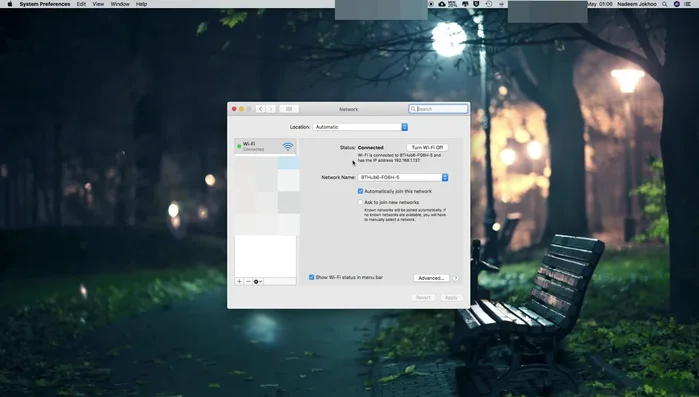Go back in System Preferences
The image size is (699, 397).
pyautogui.click(x=261, y=109)
